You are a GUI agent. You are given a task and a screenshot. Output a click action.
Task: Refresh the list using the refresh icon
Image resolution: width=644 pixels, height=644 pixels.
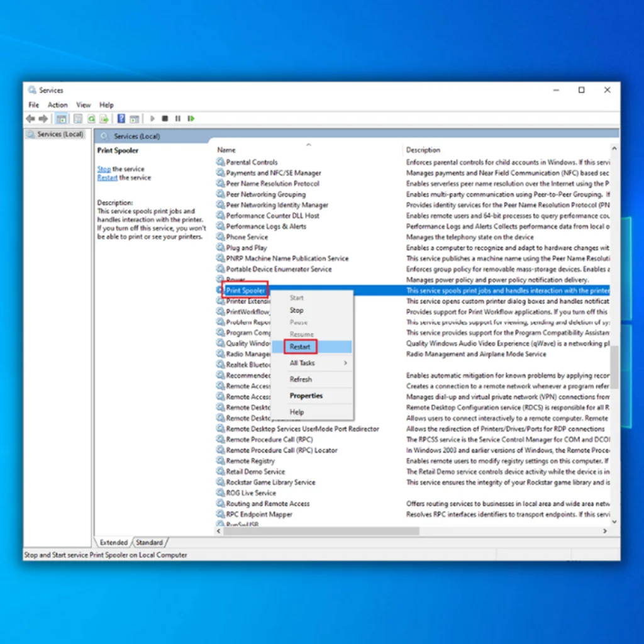click(x=92, y=118)
